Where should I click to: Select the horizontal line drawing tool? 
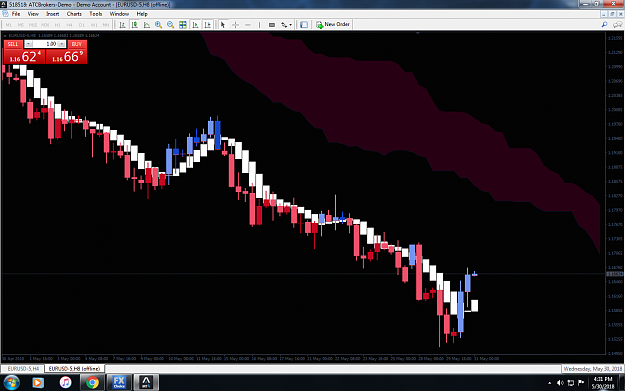(x=248, y=25)
